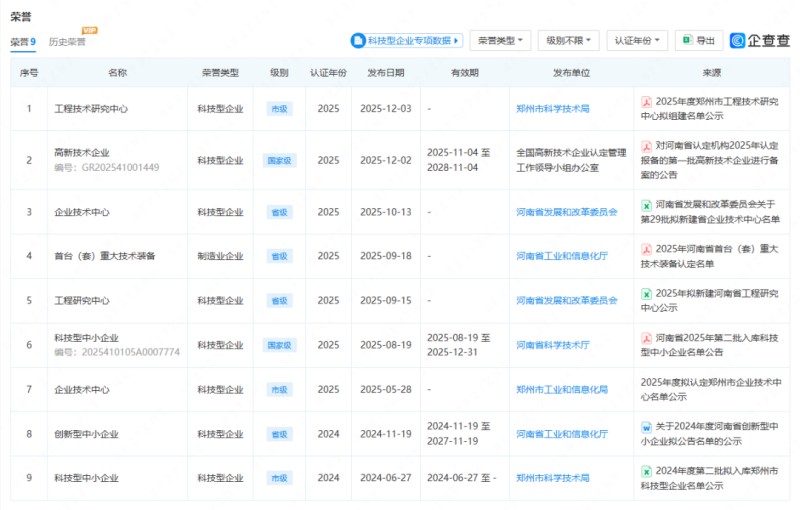Click the PDF icon for 高新技术企业 source
800x510 pixels.
[647, 146]
